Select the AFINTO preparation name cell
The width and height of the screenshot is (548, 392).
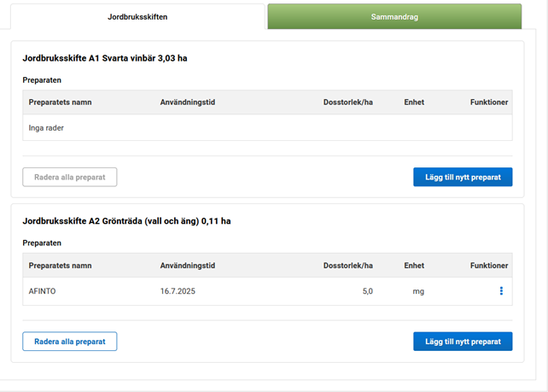pos(48,291)
